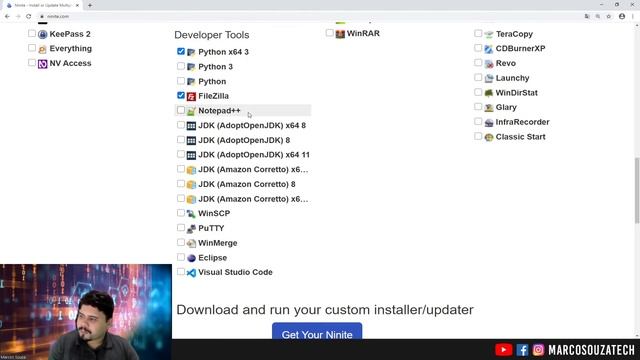Click the WinSCP app icon
Image resolution: width=640 pixels, height=360 pixels.
click(x=191, y=214)
